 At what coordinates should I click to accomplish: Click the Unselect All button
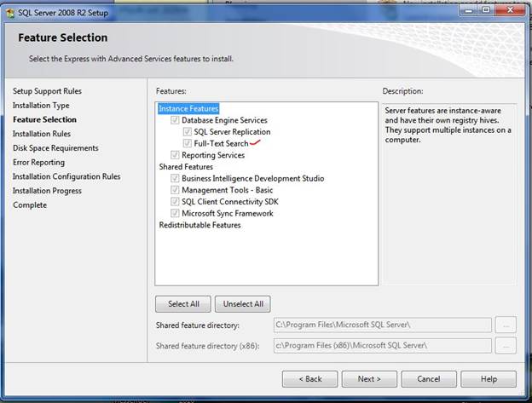(x=243, y=303)
